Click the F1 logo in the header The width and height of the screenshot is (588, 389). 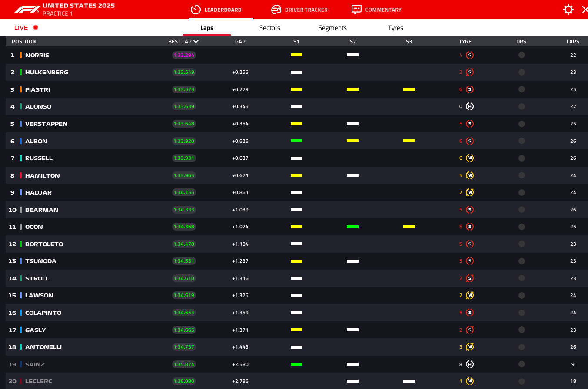coord(27,10)
